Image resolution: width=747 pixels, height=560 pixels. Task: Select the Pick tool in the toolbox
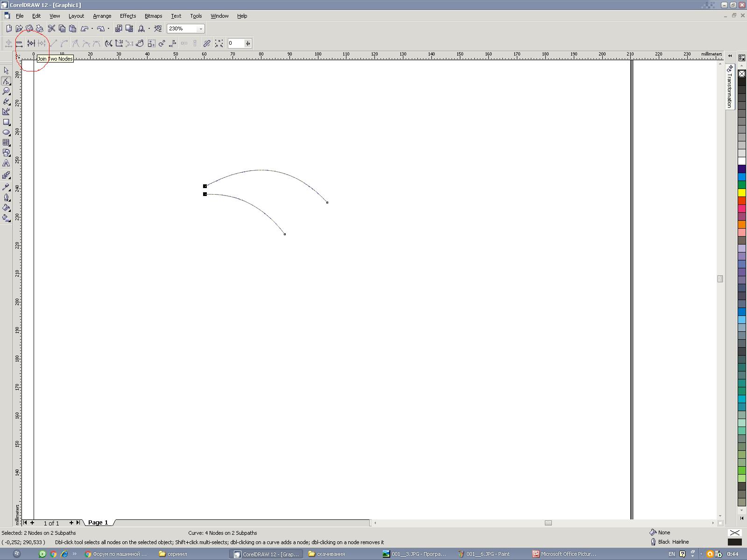pos(7,70)
